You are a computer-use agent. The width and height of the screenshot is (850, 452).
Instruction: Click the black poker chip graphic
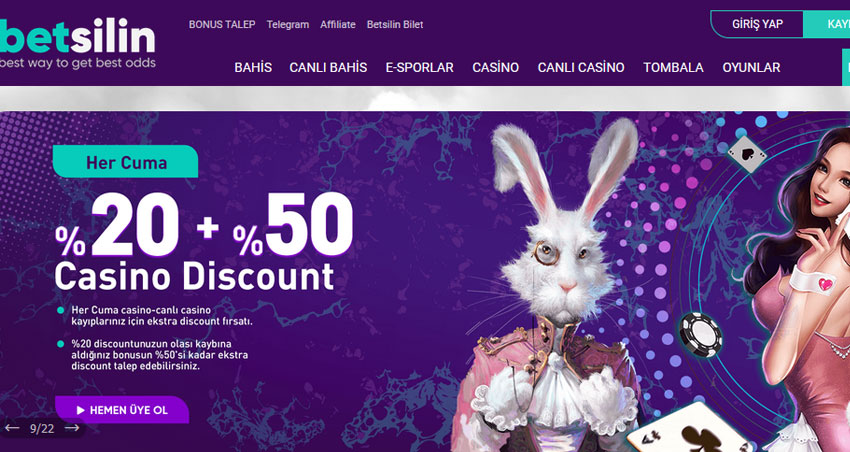click(700, 335)
